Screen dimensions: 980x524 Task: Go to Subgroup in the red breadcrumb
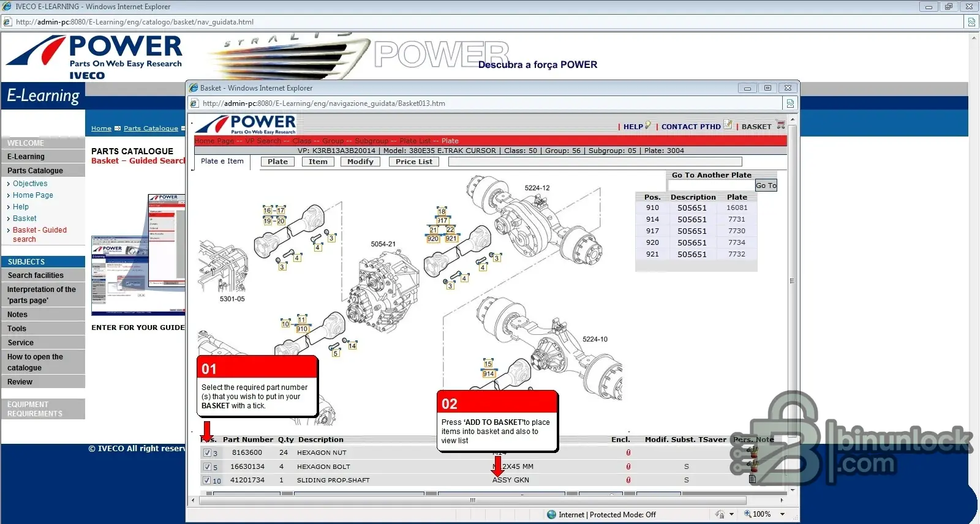pyautogui.click(x=372, y=141)
